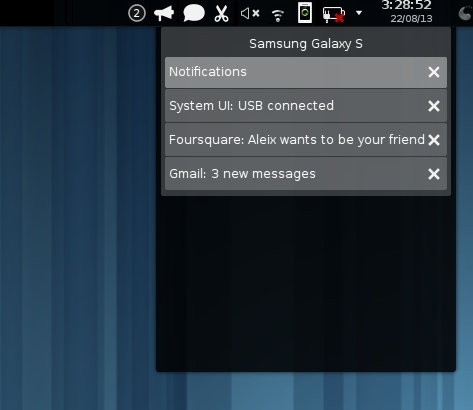Open the Wi-Fi network tray icon

pos(278,15)
